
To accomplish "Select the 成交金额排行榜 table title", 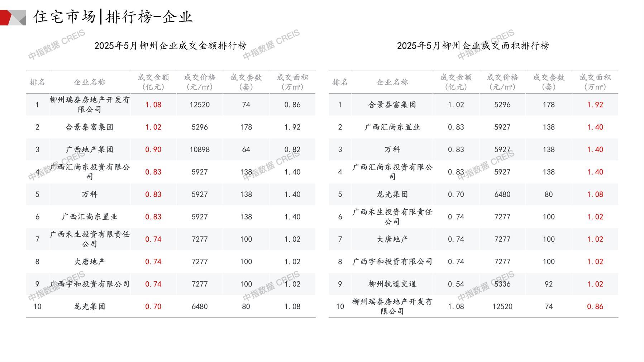I will 171,46.
